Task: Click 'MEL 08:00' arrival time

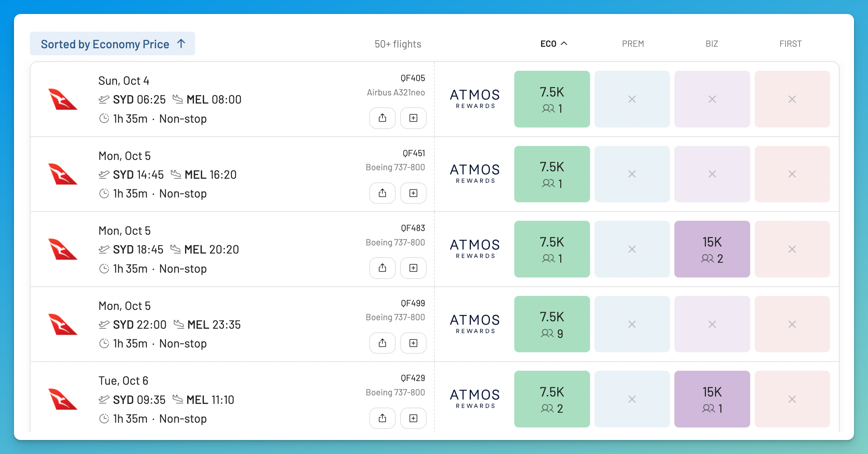Action: coord(214,99)
